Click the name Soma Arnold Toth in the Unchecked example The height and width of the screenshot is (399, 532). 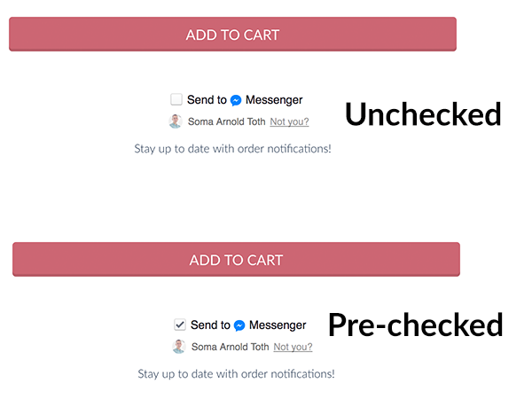click(227, 121)
